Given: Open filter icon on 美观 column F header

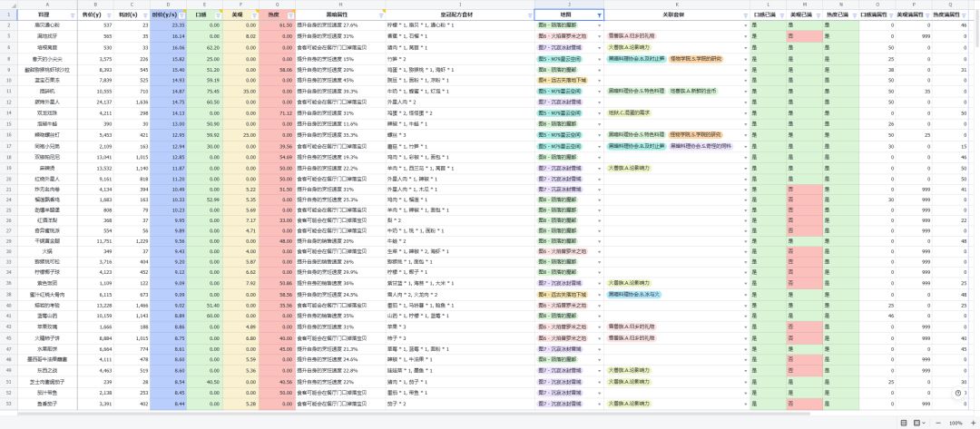Looking at the screenshot, I should (254, 15).
